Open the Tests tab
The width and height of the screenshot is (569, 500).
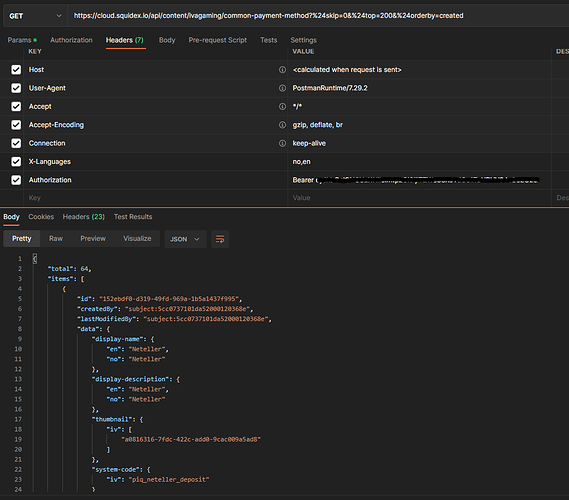point(269,40)
